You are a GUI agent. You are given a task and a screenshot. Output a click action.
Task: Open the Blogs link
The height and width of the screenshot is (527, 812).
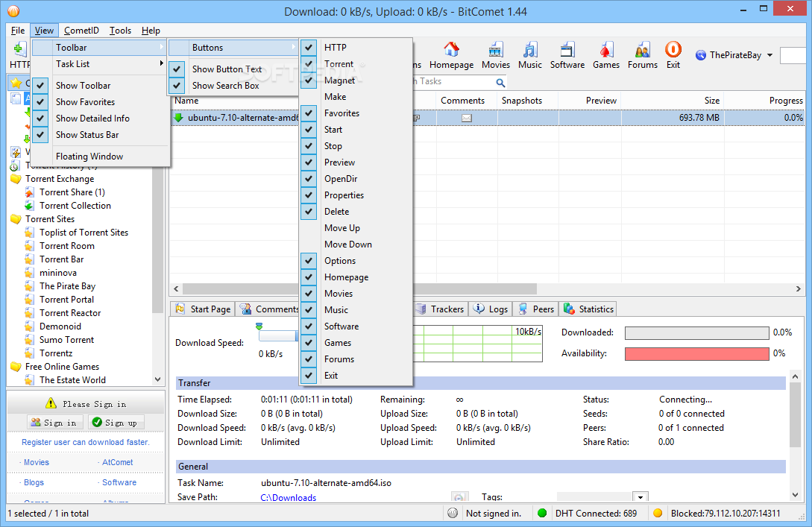[34, 482]
